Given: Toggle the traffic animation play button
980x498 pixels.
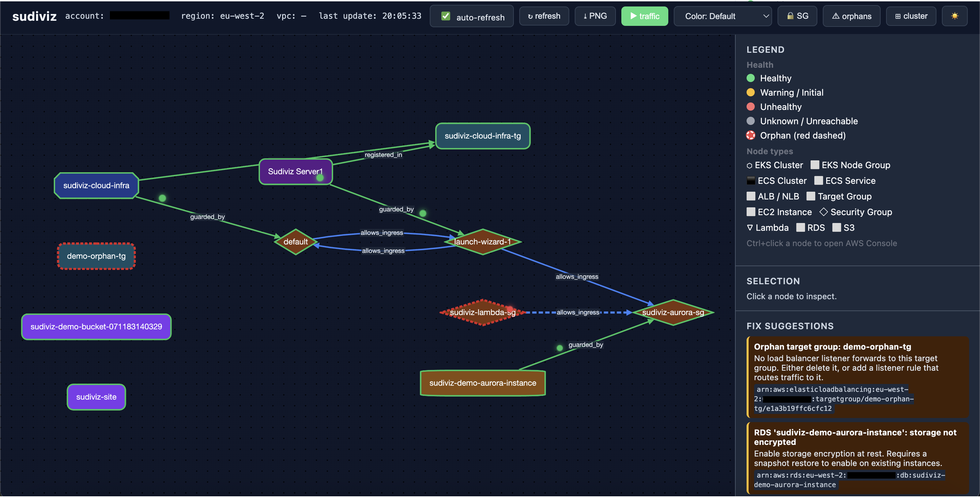Looking at the screenshot, I should (644, 16).
